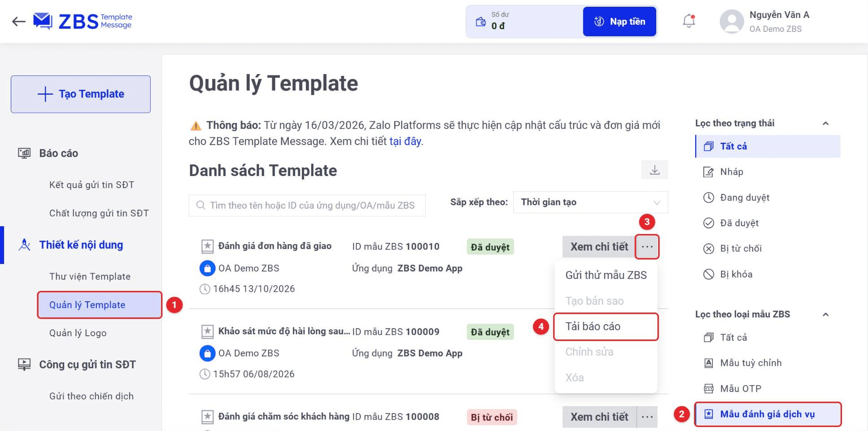Click the Nạp tiền button

619,22
